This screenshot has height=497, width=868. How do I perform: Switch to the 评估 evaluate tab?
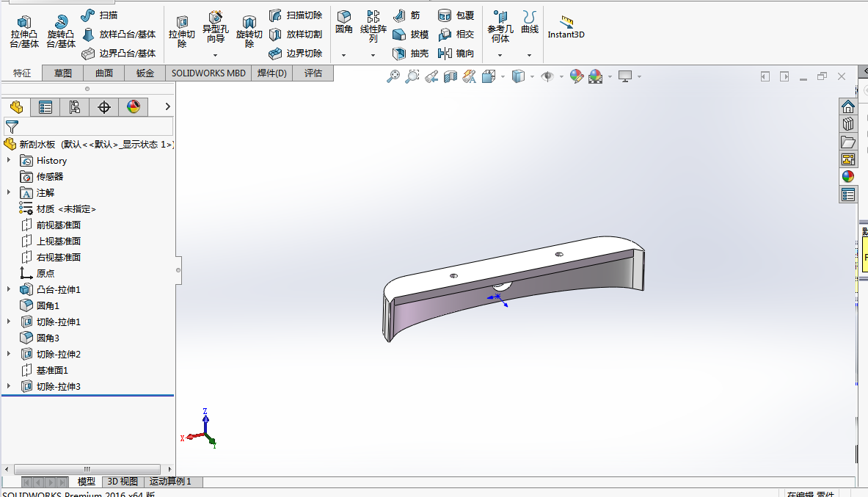313,73
